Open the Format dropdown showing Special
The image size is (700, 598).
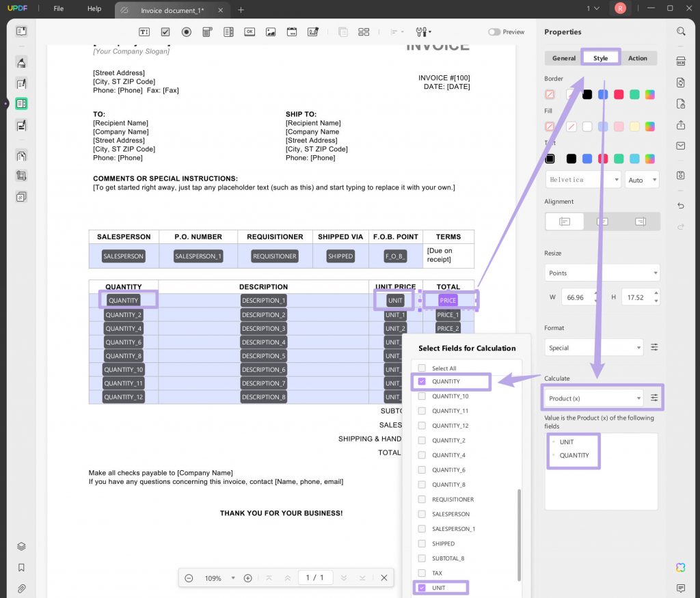tap(593, 347)
